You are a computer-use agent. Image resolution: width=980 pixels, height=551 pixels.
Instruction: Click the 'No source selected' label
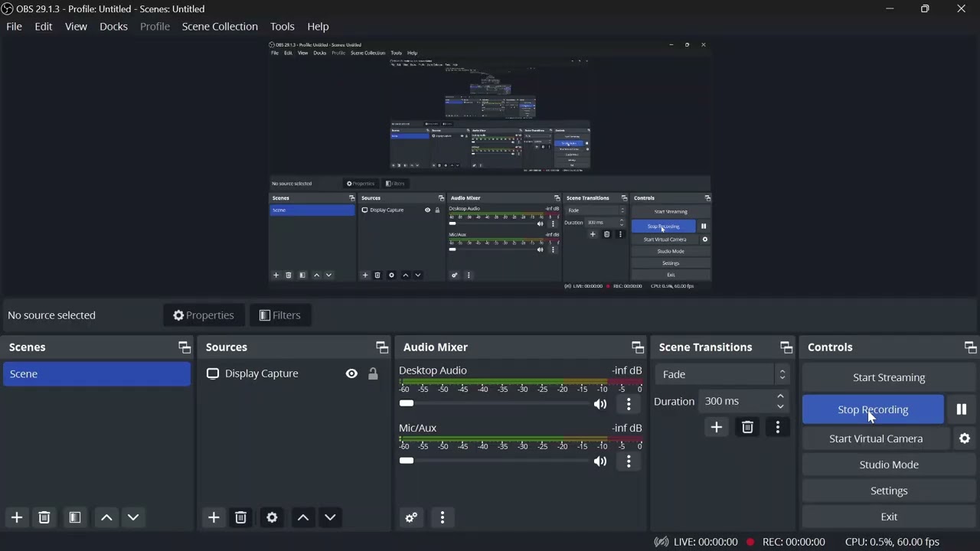coord(51,315)
